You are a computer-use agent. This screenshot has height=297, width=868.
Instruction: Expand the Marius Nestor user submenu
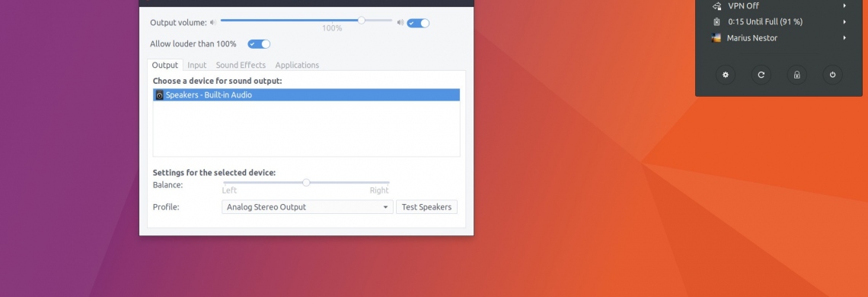click(x=844, y=37)
